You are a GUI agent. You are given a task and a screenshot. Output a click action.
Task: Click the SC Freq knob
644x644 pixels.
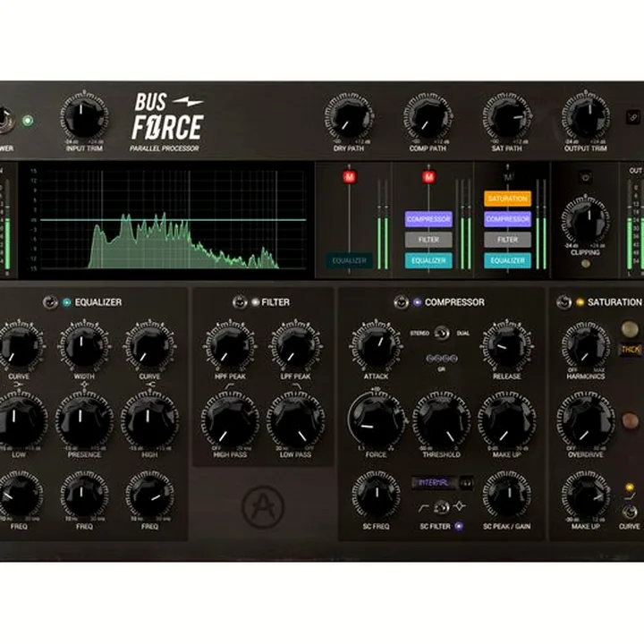[376, 495]
